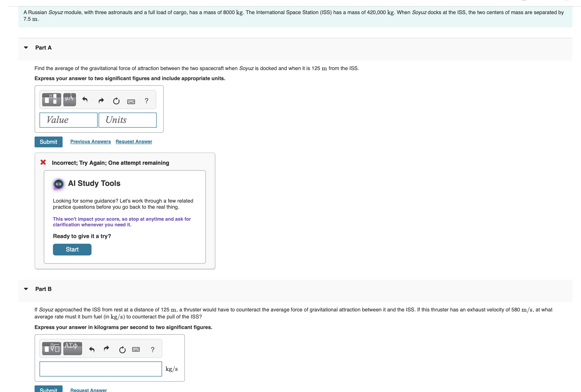Request the answer for Part B
Viewport: 581px width, 392px height.
(88, 390)
